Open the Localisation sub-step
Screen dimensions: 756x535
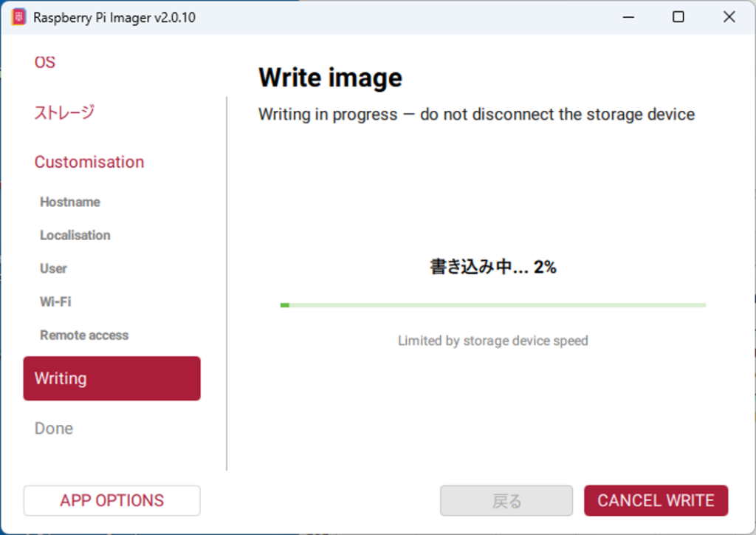pos(75,235)
